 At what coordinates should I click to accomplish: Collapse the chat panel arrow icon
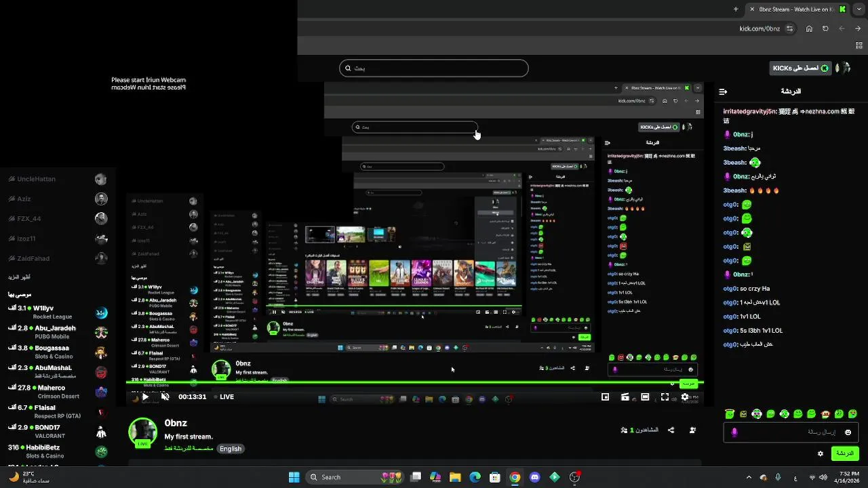pos(723,91)
